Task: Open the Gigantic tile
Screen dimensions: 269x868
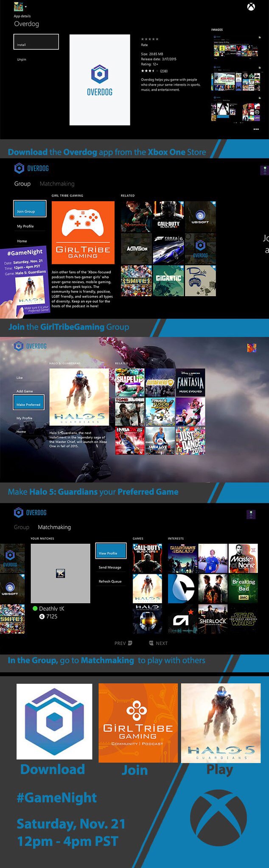Action: (x=168, y=281)
